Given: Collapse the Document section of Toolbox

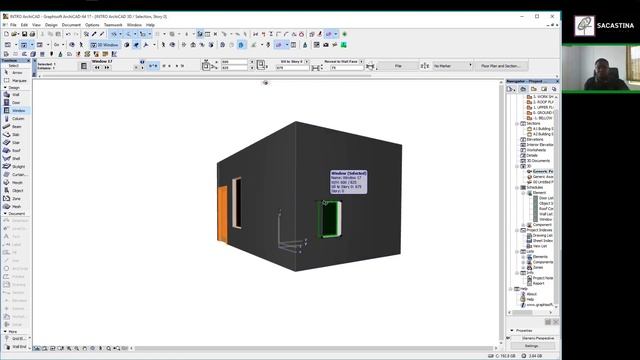Looking at the screenshot, I should pos(5,213).
